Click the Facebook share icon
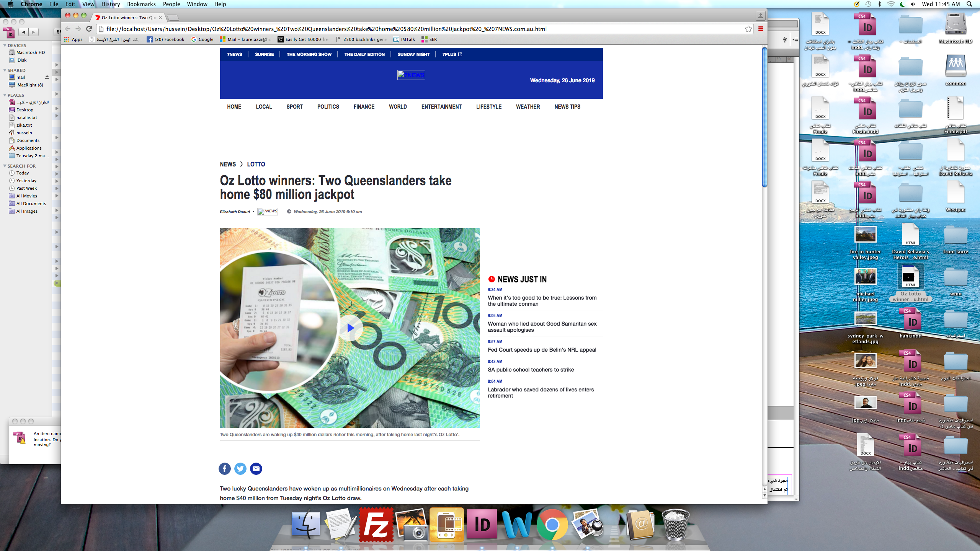Screen dimensions: 980x551 coord(225,468)
